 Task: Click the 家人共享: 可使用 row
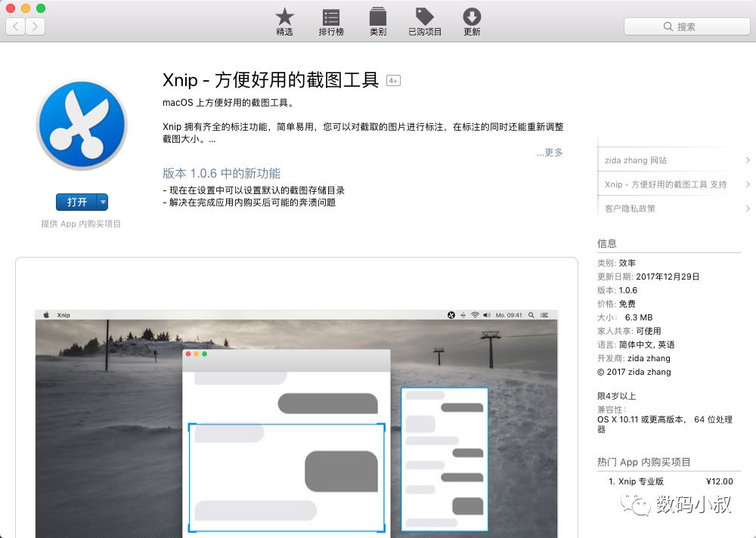[x=629, y=331]
